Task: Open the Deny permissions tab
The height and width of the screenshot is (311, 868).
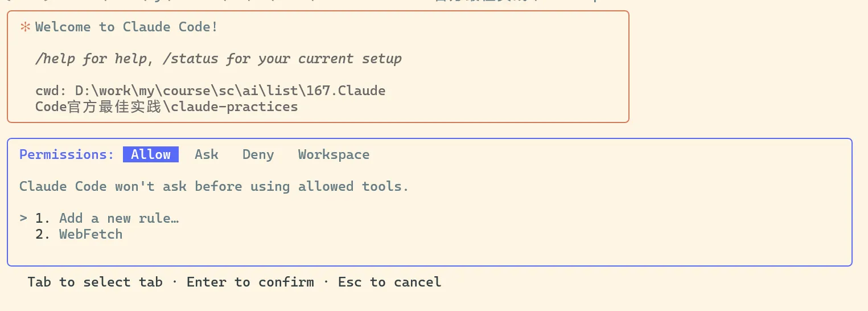Action: tap(258, 154)
